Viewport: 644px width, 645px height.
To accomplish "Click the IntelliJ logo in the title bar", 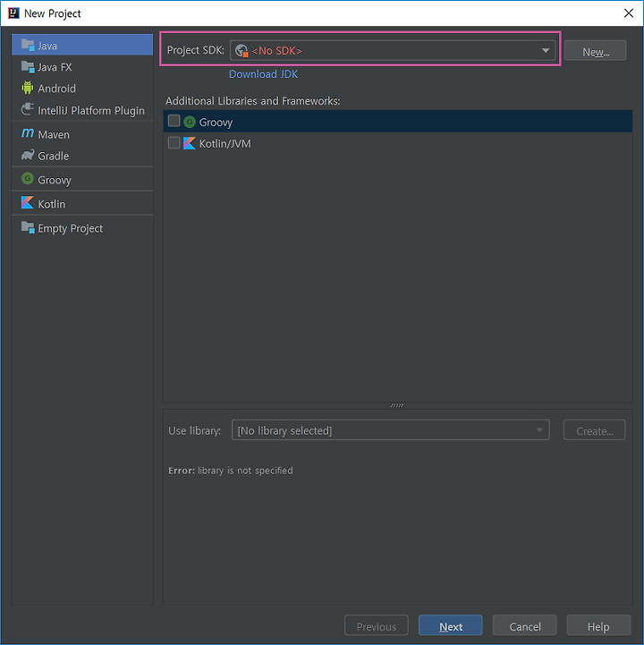I will 13,13.
